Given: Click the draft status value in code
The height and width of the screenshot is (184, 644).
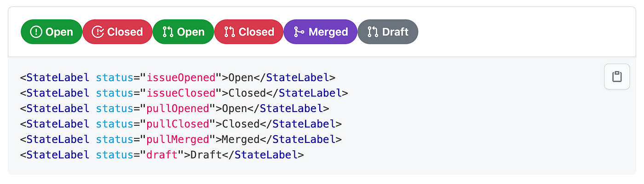Looking at the screenshot, I should point(162,155).
